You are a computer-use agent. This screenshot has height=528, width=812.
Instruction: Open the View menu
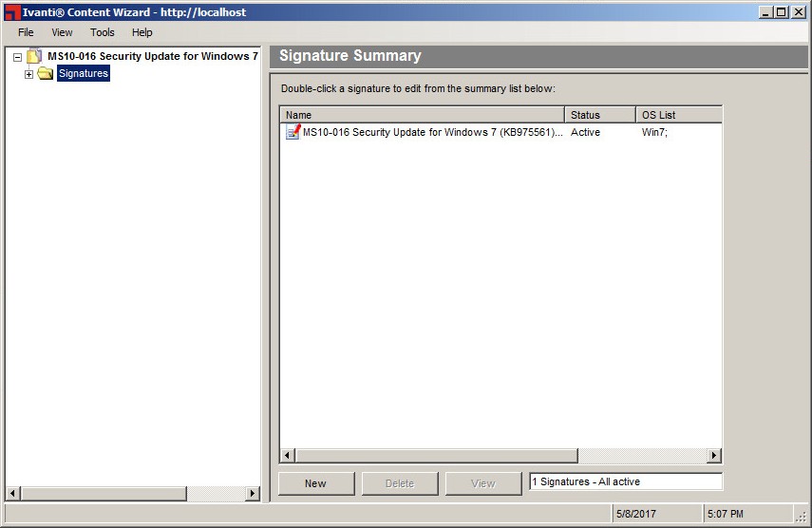click(62, 32)
